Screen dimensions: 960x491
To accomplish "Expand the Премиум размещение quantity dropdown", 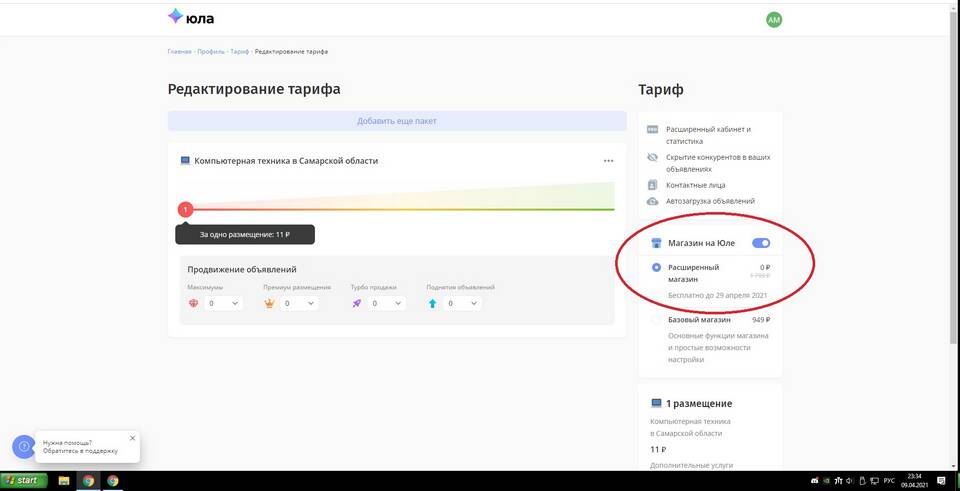I will 299,303.
